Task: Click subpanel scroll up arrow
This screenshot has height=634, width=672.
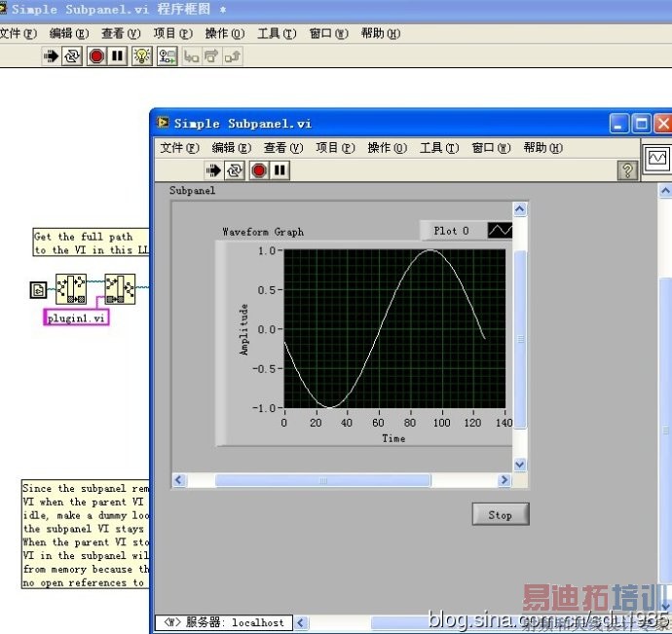Action: point(519,209)
